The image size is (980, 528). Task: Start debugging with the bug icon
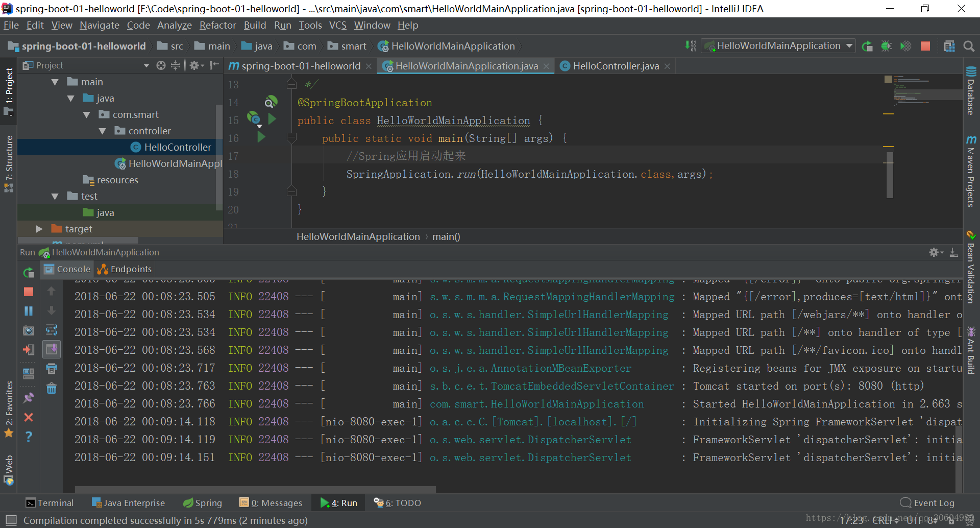887,46
